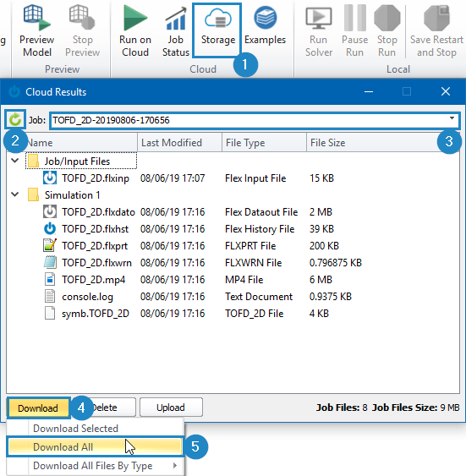Select the TOFD_2D.mp4 file
Image resolution: width=466 pixels, height=476 pixels.
pyautogui.click(x=94, y=280)
